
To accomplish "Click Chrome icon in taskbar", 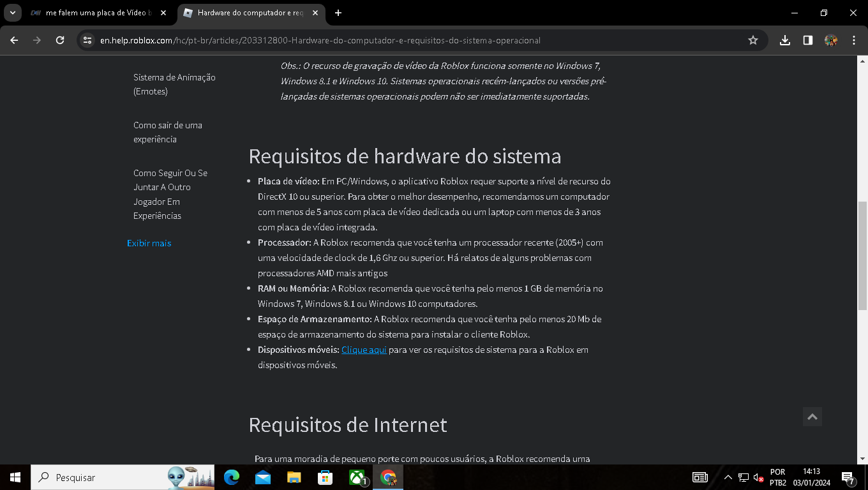I will click(387, 477).
